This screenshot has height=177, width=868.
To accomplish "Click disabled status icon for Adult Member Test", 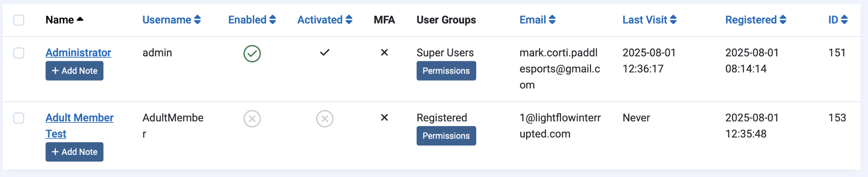I will pyautogui.click(x=252, y=119).
